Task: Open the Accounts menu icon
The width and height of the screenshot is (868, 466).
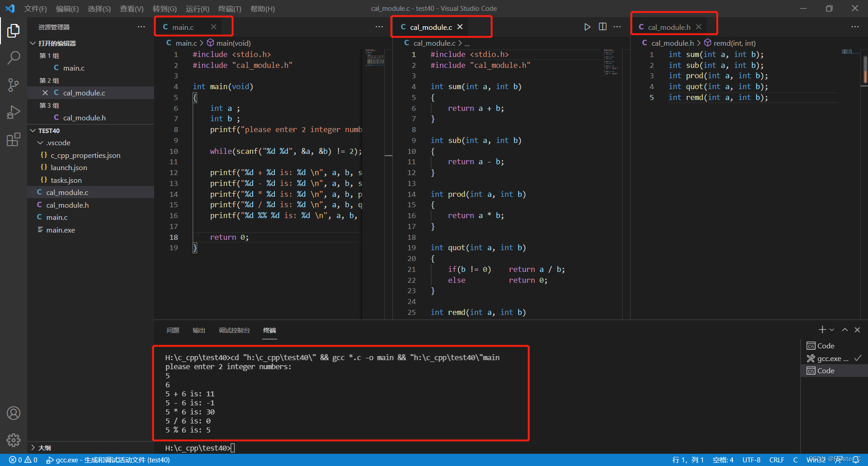Action: [14, 413]
